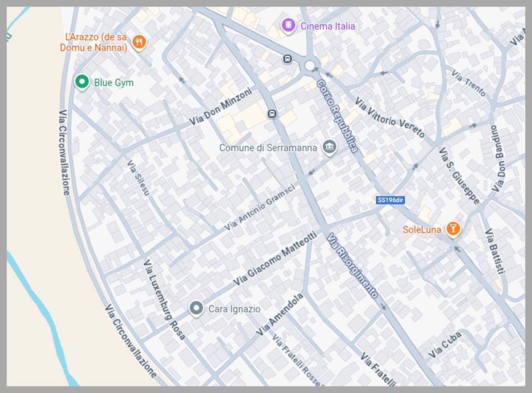Click the Via Don Minzoni label

[220, 106]
